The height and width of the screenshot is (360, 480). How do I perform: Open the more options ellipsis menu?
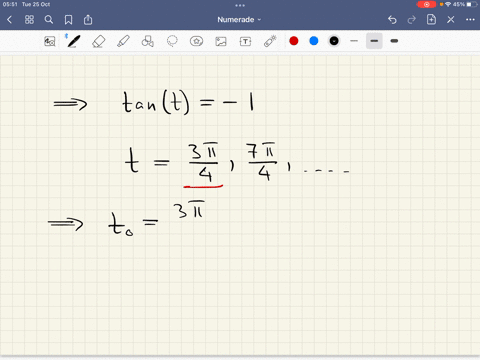pos(470,20)
